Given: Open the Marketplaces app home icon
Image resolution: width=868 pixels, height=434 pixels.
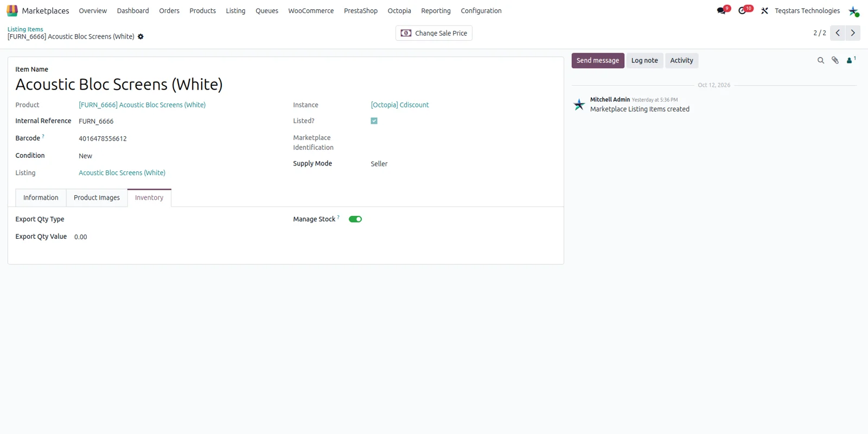Looking at the screenshot, I should (x=12, y=11).
